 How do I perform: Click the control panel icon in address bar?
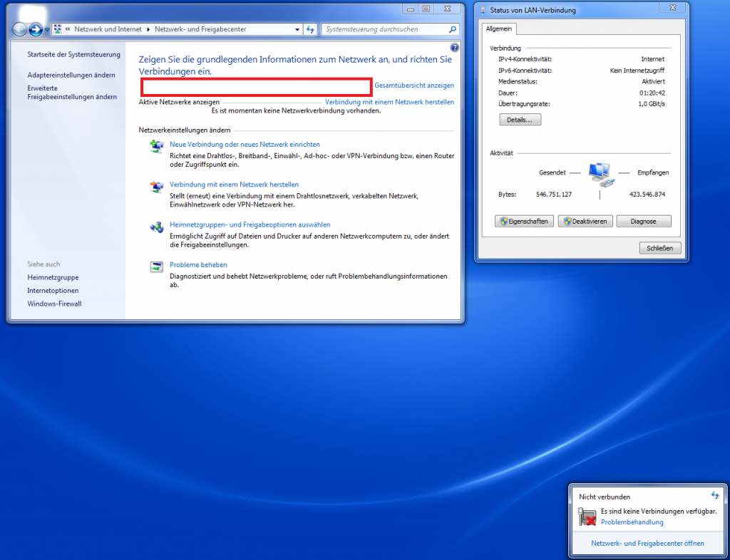[58, 29]
